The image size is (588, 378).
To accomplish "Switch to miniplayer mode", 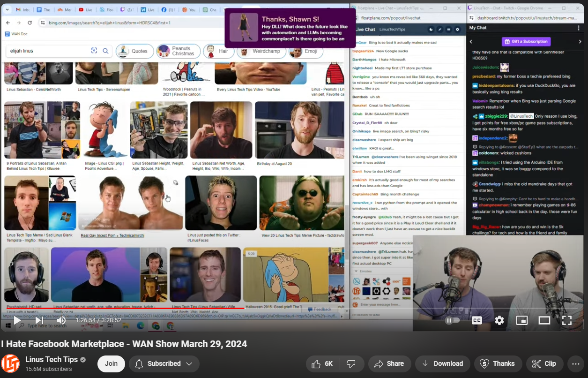I will (522, 320).
